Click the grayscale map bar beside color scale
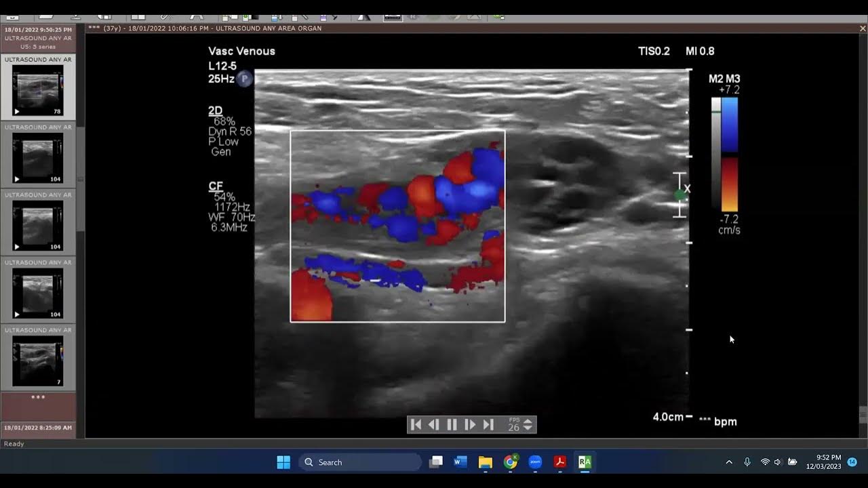Image resolution: width=868 pixels, height=488 pixels. pos(715,155)
